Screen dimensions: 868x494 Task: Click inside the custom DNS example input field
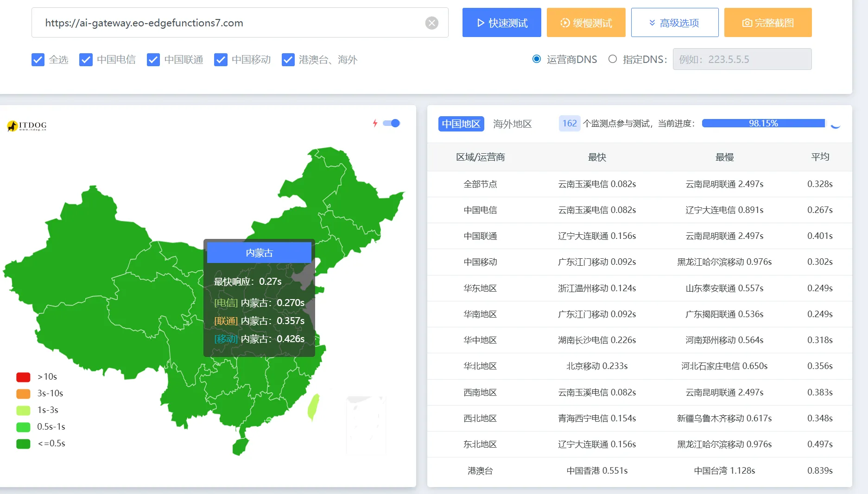(742, 59)
